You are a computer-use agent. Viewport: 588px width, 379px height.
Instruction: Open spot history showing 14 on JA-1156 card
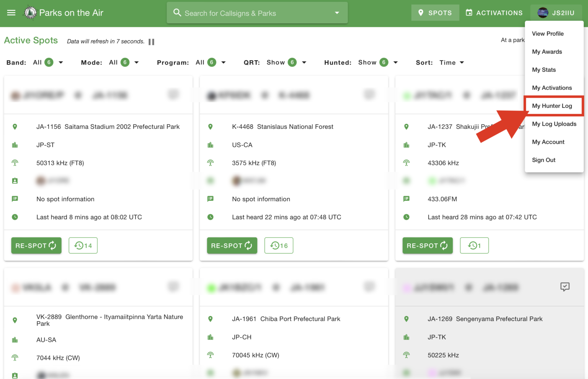(83, 246)
